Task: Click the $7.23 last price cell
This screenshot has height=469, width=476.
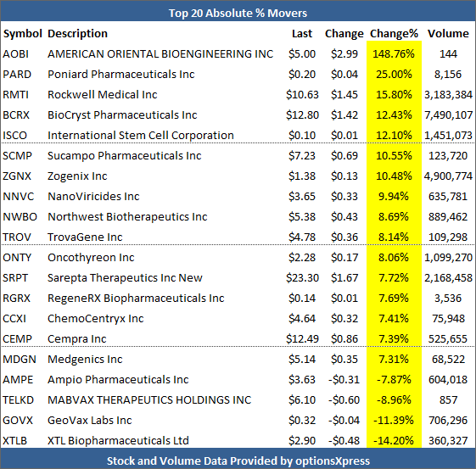Action: (302, 155)
